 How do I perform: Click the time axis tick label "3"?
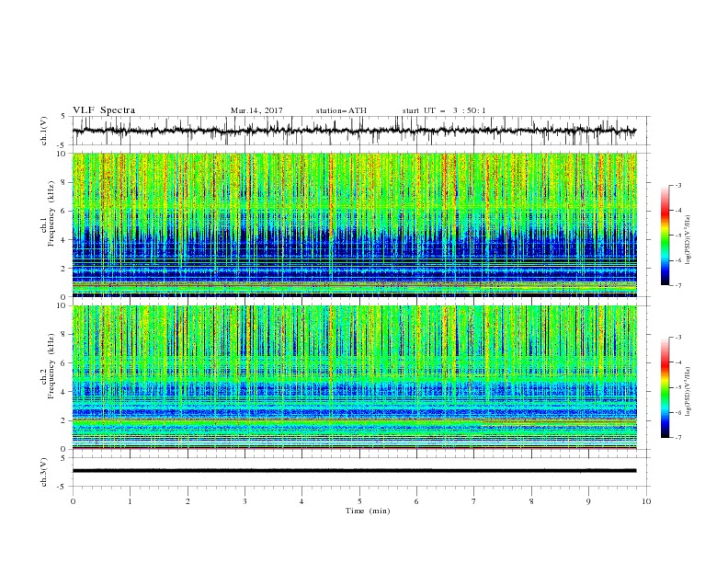[x=245, y=501]
